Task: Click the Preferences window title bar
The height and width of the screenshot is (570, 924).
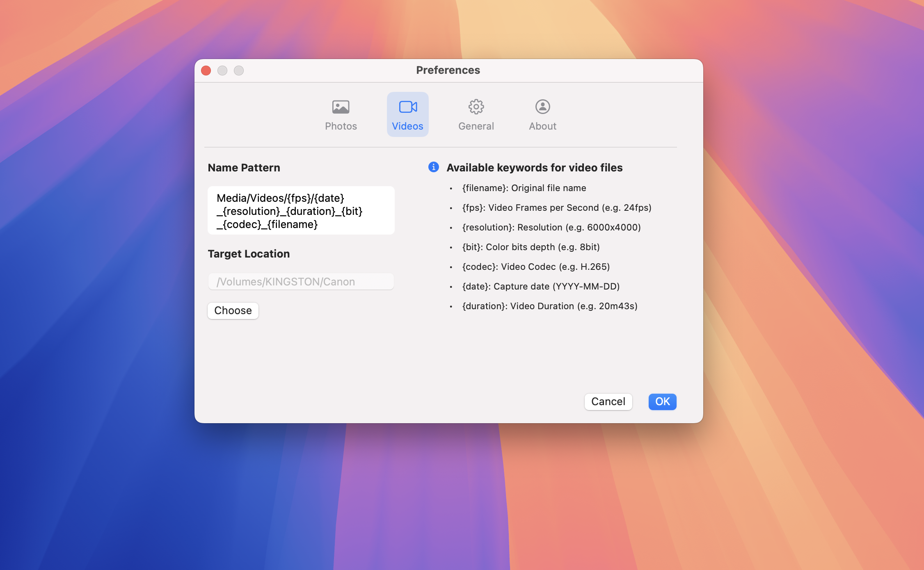Action: coord(448,70)
